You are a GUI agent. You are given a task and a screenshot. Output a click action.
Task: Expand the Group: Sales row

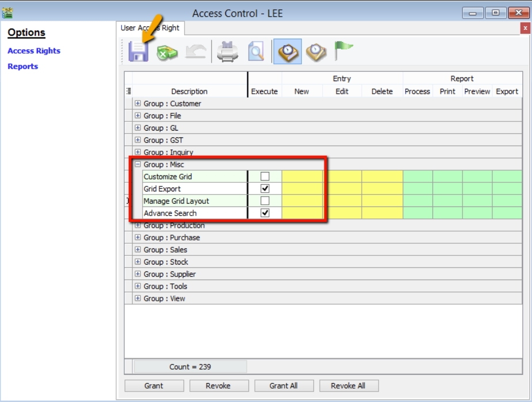(x=137, y=250)
